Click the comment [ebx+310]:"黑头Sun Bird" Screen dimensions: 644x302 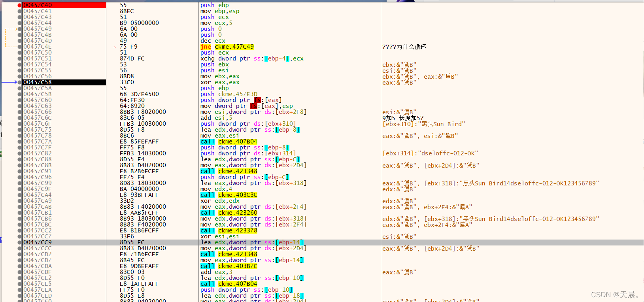[424, 124]
